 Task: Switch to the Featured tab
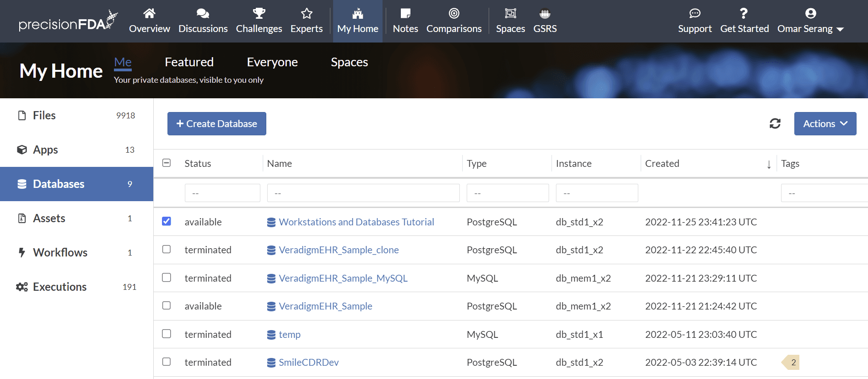click(189, 62)
